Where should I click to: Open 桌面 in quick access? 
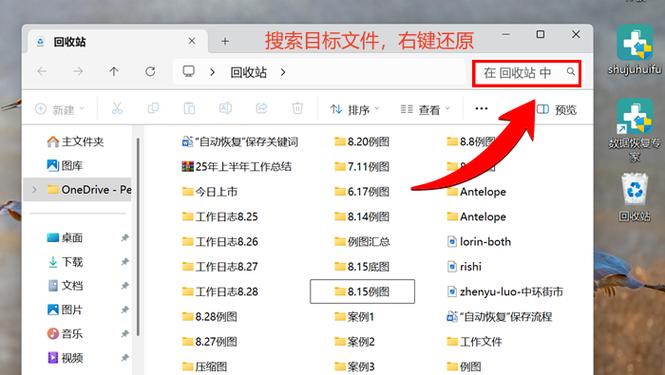65,238
